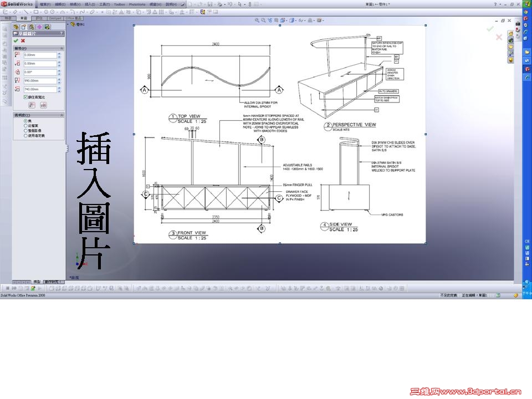Open the 檔案(F) menu
This screenshot has height=399, width=532.
pyautogui.click(x=45, y=4)
